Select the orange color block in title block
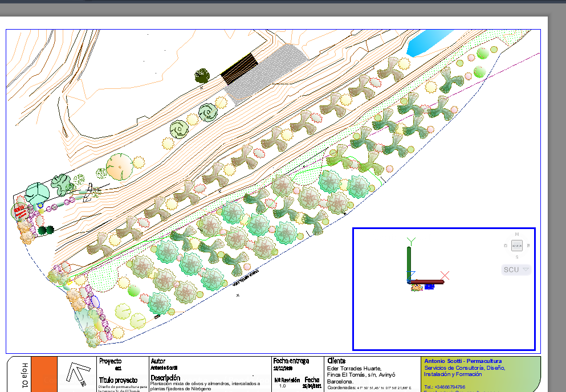Image resolution: width=566 pixels, height=392 pixels. 44,374
